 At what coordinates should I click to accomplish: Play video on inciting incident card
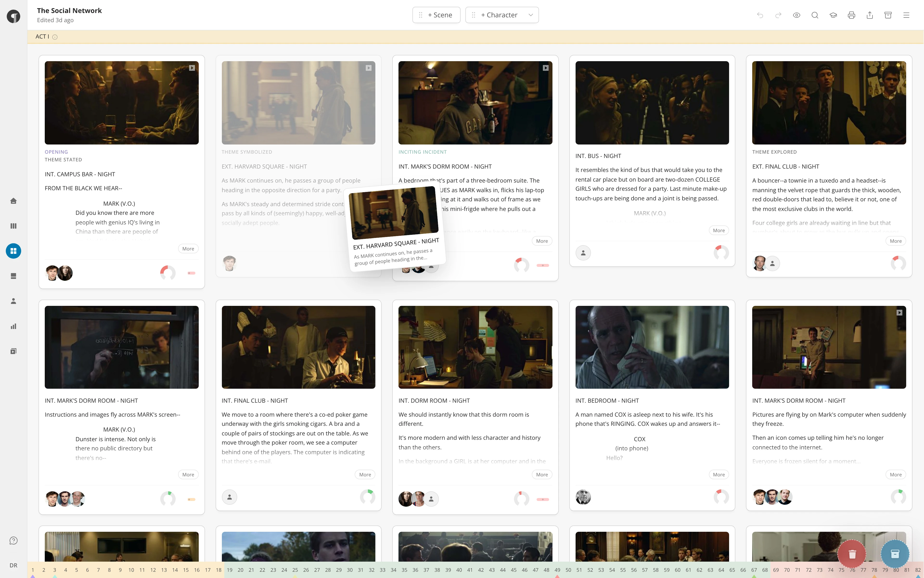(x=546, y=68)
